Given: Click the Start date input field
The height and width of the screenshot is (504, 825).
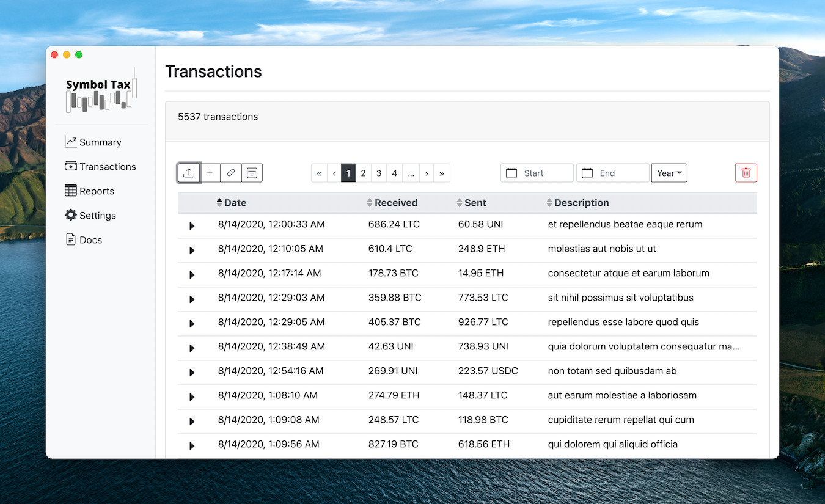Looking at the screenshot, I should pos(537,173).
